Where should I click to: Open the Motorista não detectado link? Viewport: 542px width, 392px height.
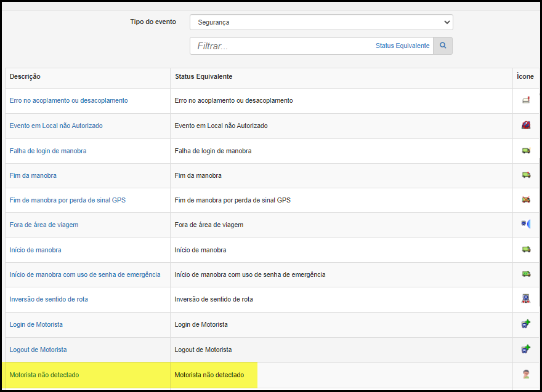click(44, 375)
